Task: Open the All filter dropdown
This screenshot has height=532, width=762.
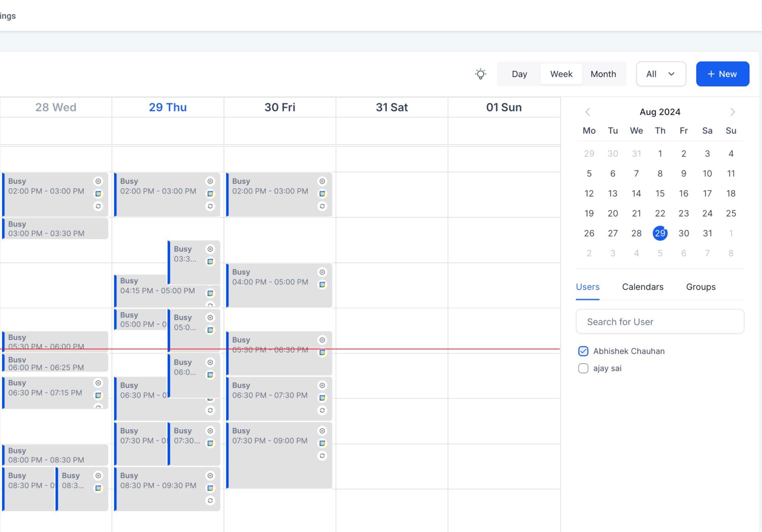Action: click(661, 74)
